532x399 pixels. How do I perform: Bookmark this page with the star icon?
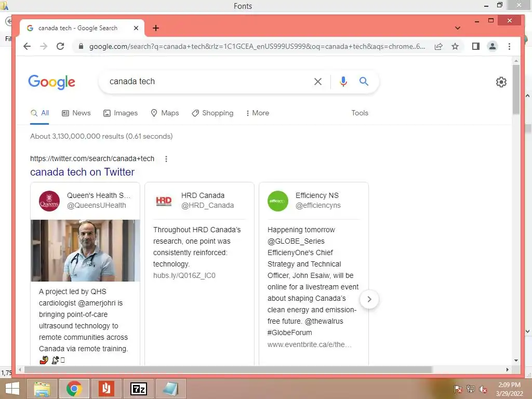coord(455,46)
